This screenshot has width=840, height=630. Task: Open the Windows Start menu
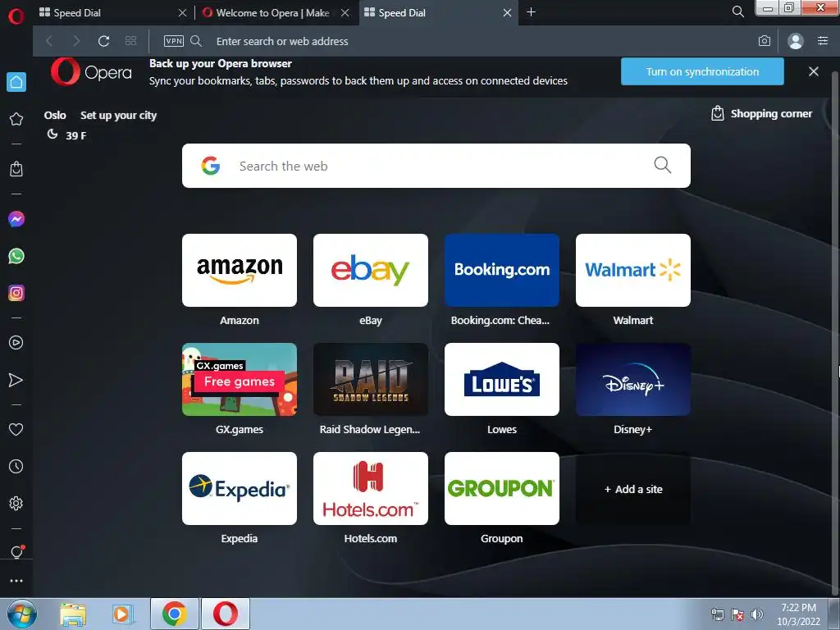(22, 614)
